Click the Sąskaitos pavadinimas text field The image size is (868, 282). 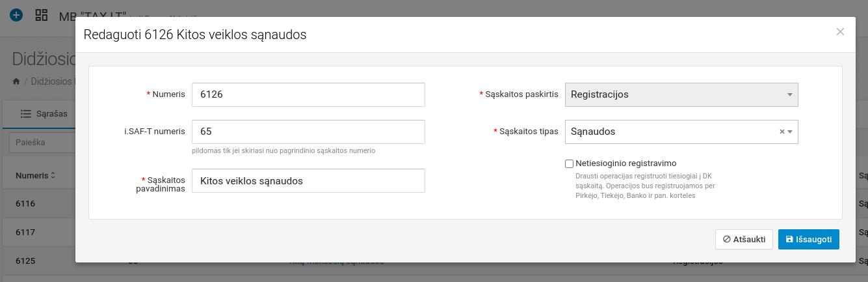point(308,181)
